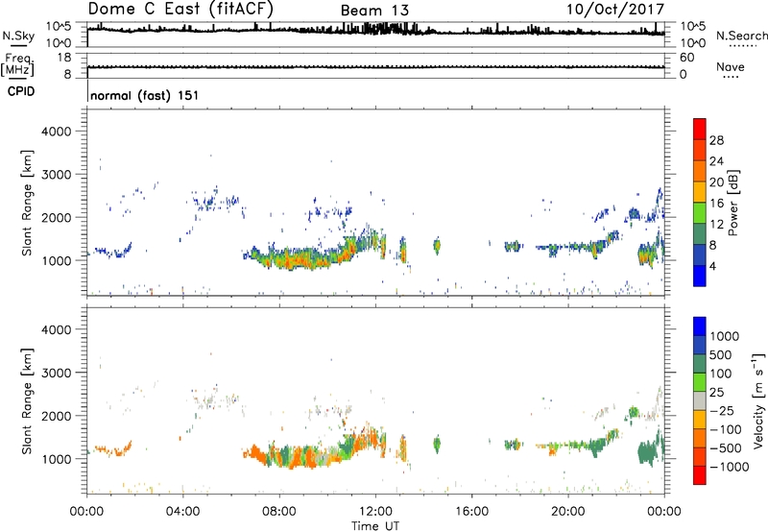The height and width of the screenshot is (532, 768).
Task: Pick the yellow segment of the power colorbar
Action: coord(700,192)
